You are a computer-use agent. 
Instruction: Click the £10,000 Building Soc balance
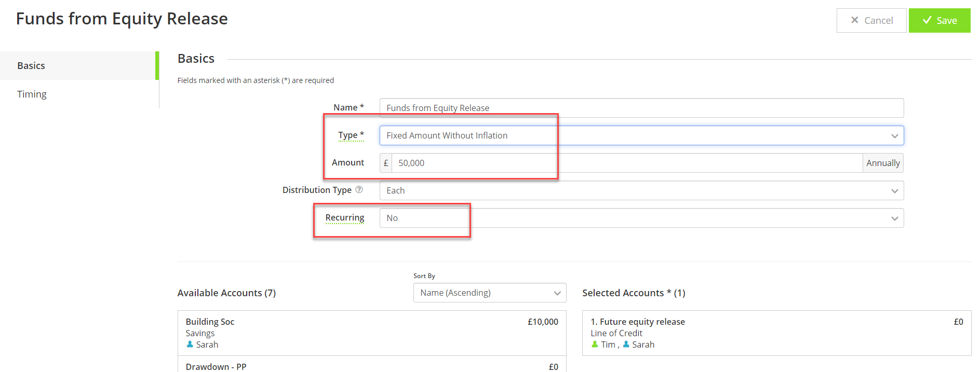pyautogui.click(x=543, y=322)
